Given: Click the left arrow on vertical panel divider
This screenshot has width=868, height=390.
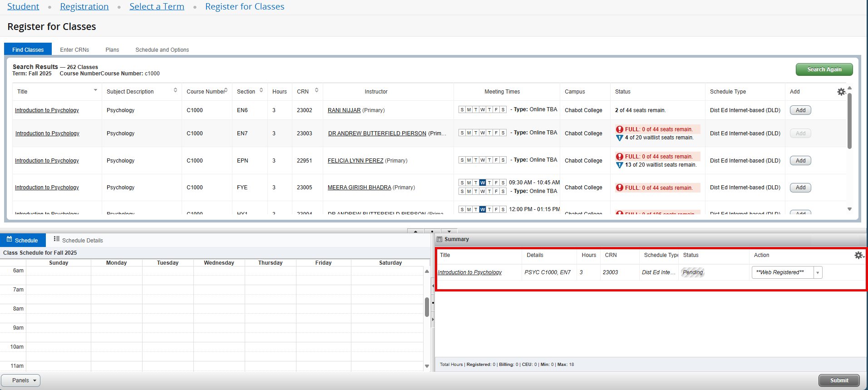Looking at the screenshot, I should 433,286.
